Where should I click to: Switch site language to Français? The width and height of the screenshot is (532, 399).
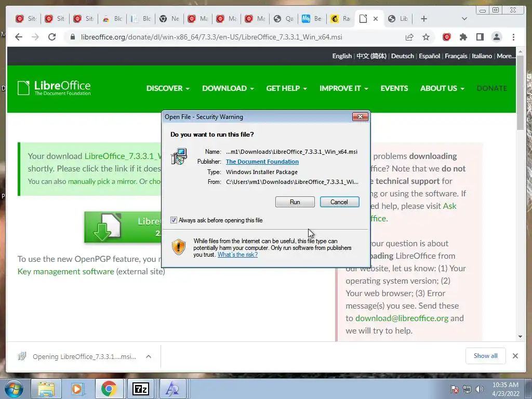click(x=456, y=56)
